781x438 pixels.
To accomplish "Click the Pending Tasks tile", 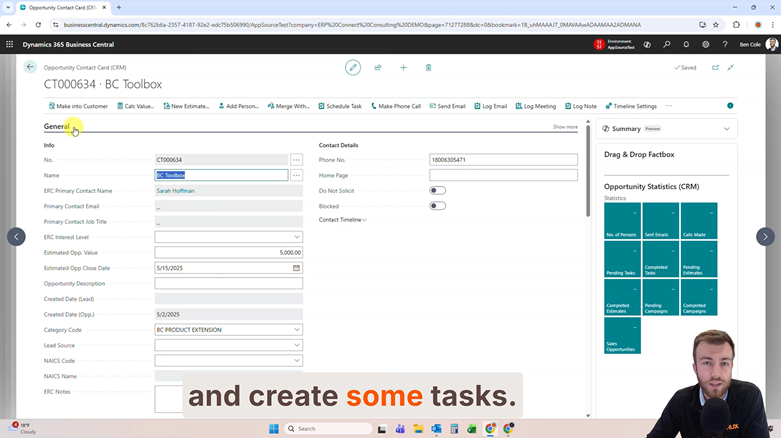I will click(x=622, y=259).
